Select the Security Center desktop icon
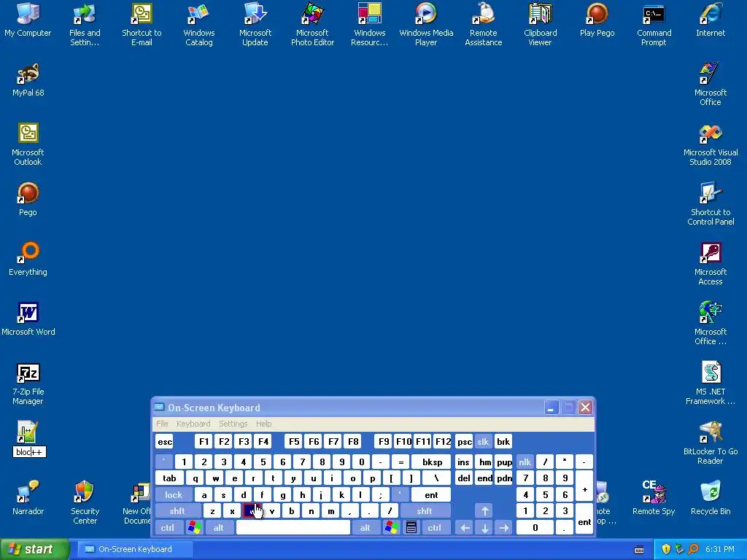Viewport: 747px width, 560px height. [x=85, y=502]
